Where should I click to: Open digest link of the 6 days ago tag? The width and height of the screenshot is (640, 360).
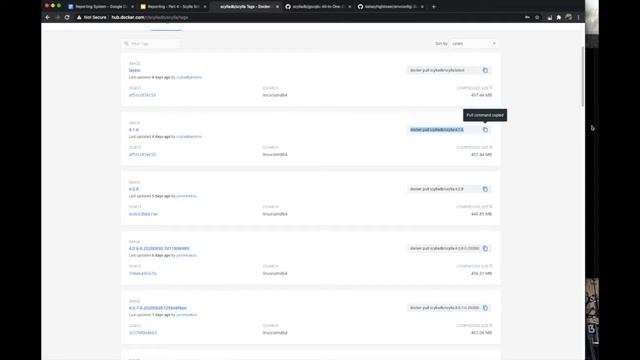click(x=142, y=273)
